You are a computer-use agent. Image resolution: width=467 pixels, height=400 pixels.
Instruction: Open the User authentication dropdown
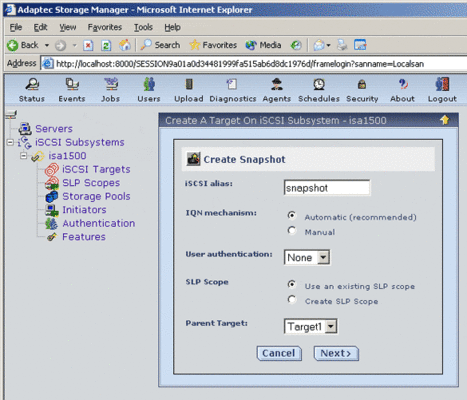pos(307,257)
